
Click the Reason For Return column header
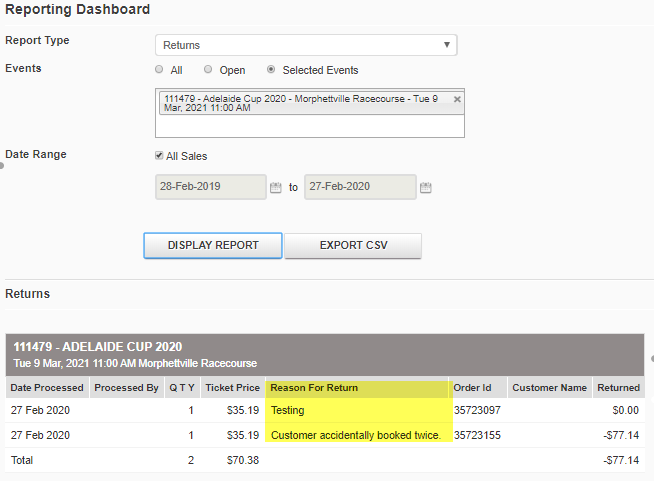(357, 388)
